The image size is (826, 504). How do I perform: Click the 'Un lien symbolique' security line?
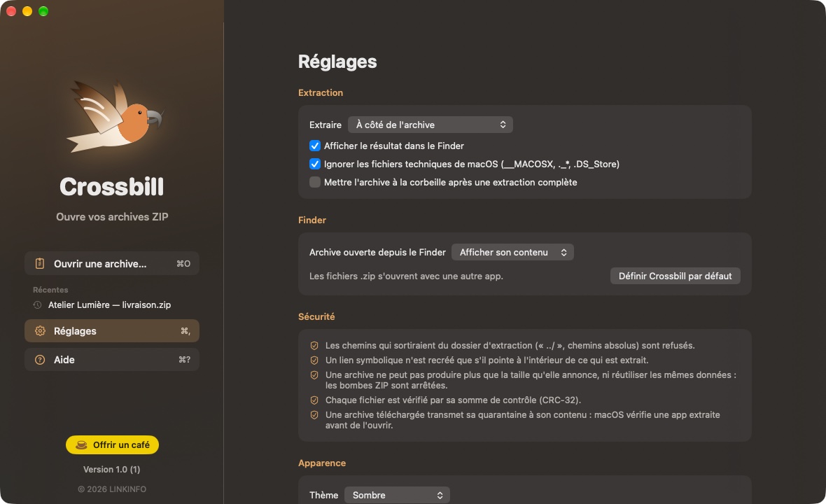(486, 360)
